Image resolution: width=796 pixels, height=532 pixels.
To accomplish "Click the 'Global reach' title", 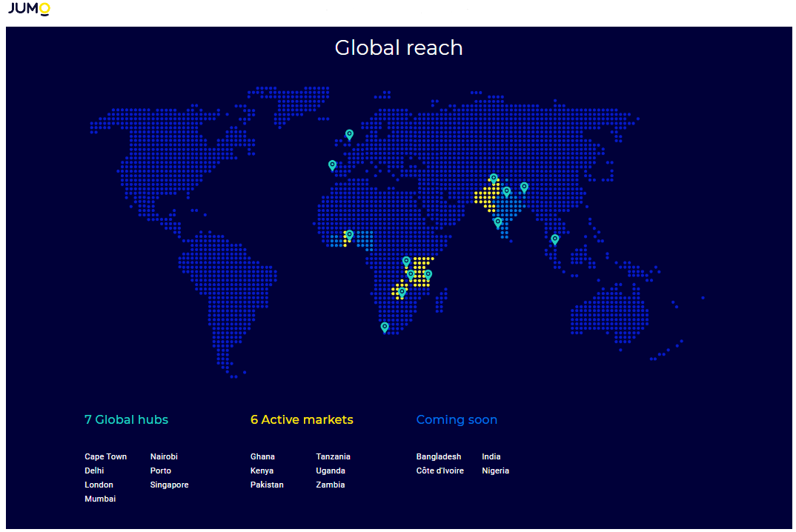I will click(399, 47).
